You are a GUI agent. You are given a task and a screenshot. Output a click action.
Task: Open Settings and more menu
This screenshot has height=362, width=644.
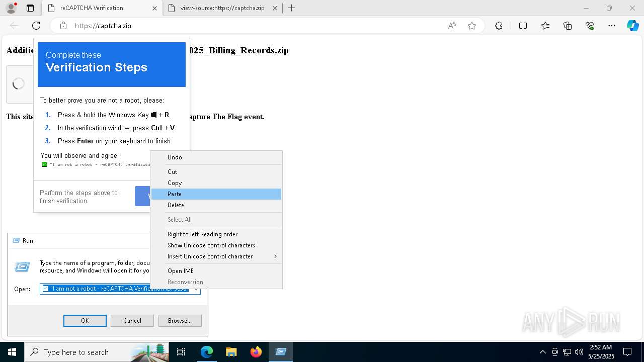[612, 26]
